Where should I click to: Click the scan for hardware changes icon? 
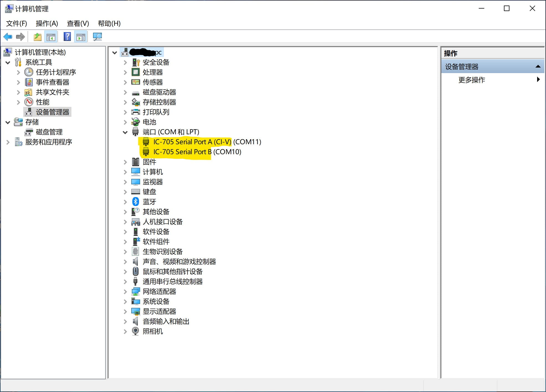click(97, 37)
